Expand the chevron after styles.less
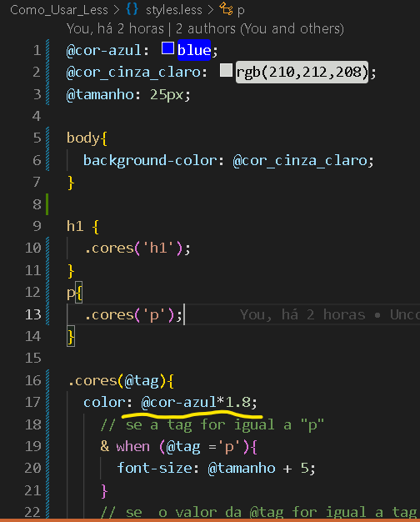Screen dimensions: 420x522 (x=210, y=10)
